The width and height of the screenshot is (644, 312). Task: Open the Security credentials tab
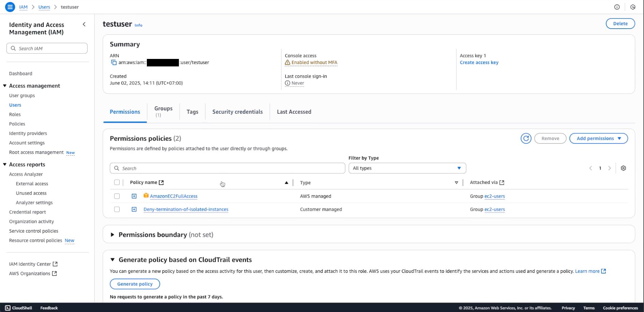click(237, 112)
